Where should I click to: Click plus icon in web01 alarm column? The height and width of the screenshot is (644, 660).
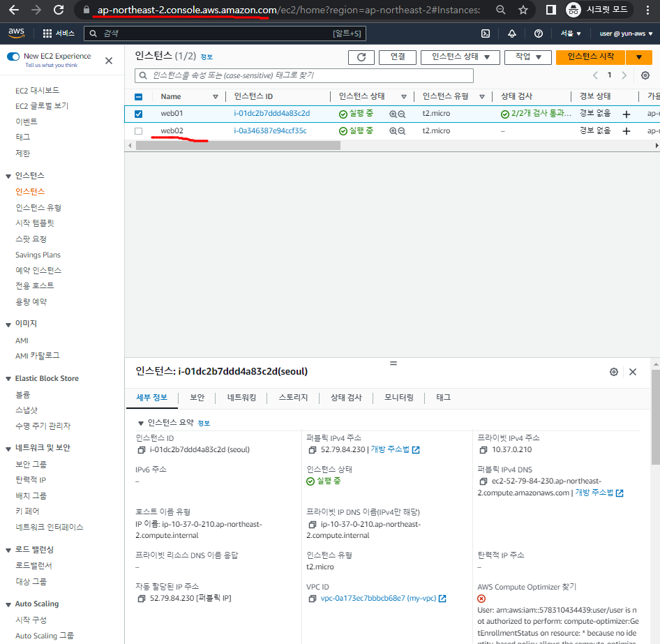pyautogui.click(x=627, y=114)
